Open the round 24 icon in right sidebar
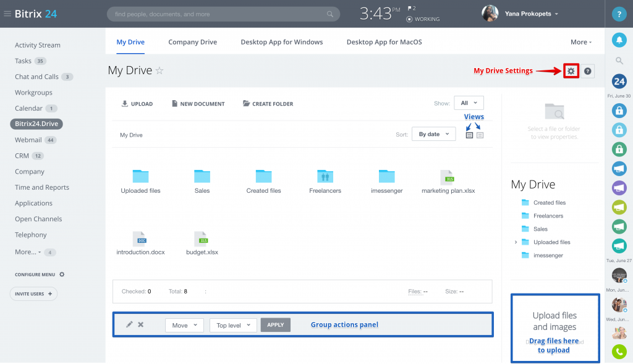The height and width of the screenshot is (364, 633). [619, 82]
